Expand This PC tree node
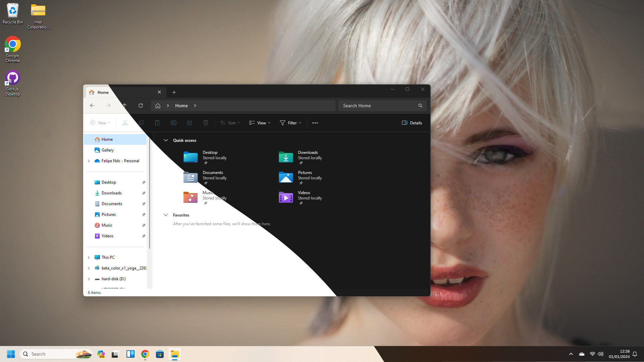This screenshot has height=362, width=644. point(89,257)
